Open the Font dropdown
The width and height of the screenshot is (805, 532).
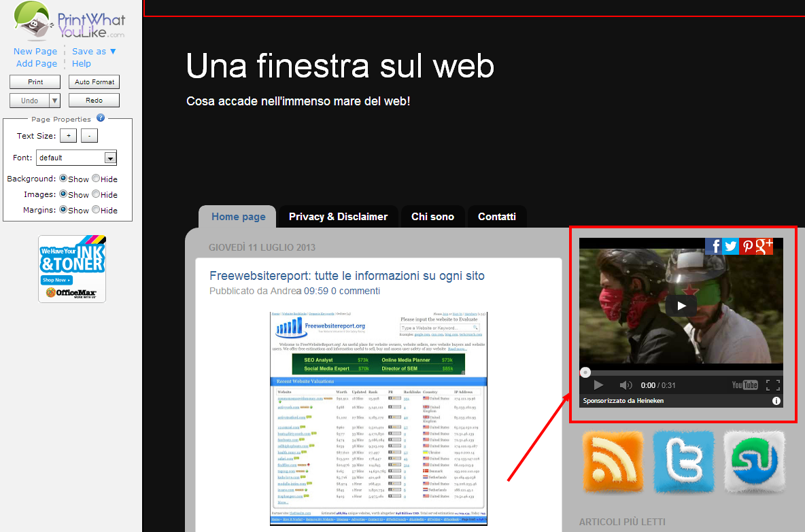(x=109, y=158)
